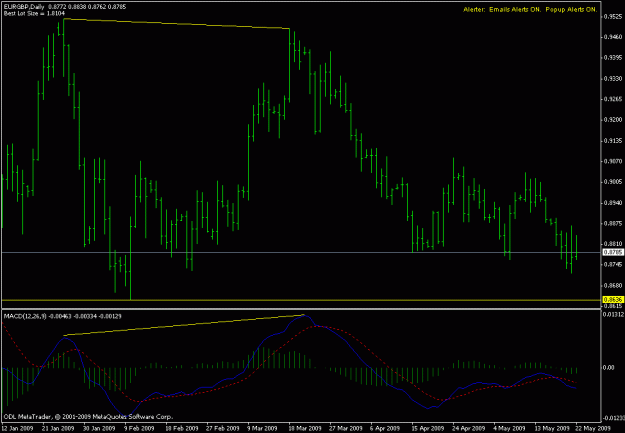
Task: Click the 0.8875 price axis label
Action: (613, 223)
